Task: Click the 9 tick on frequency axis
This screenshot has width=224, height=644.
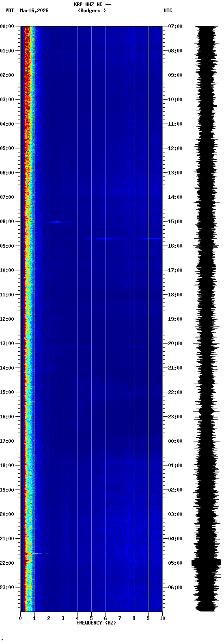Action: (x=148, y=618)
